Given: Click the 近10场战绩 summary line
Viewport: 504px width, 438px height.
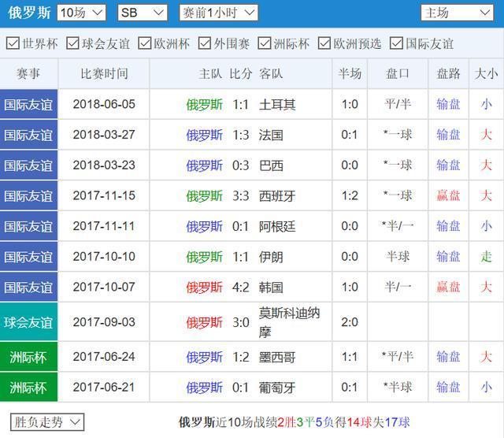Looking at the screenshot, I should tap(294, 422).
